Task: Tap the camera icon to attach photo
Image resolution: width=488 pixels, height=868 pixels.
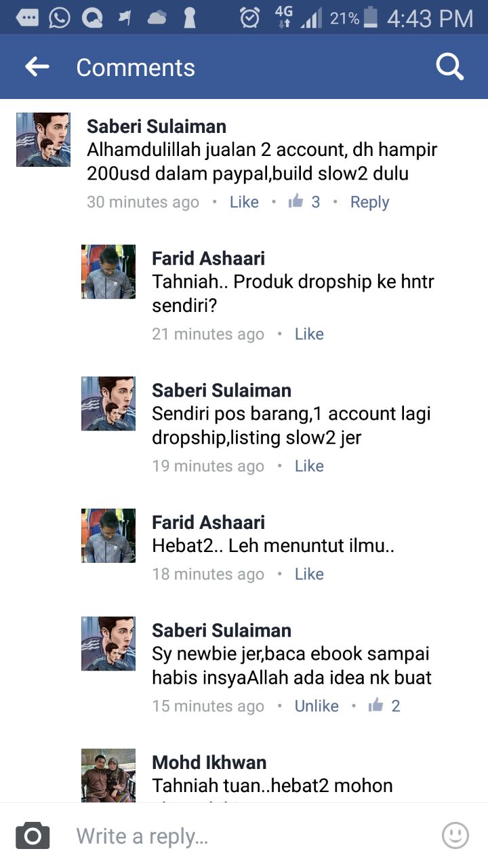Action: tap(33, 835)
